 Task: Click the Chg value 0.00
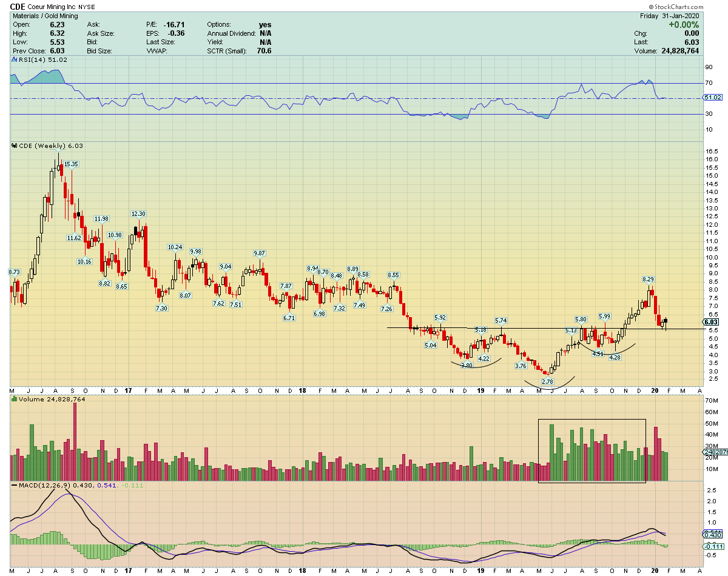[x=692, y=33]
